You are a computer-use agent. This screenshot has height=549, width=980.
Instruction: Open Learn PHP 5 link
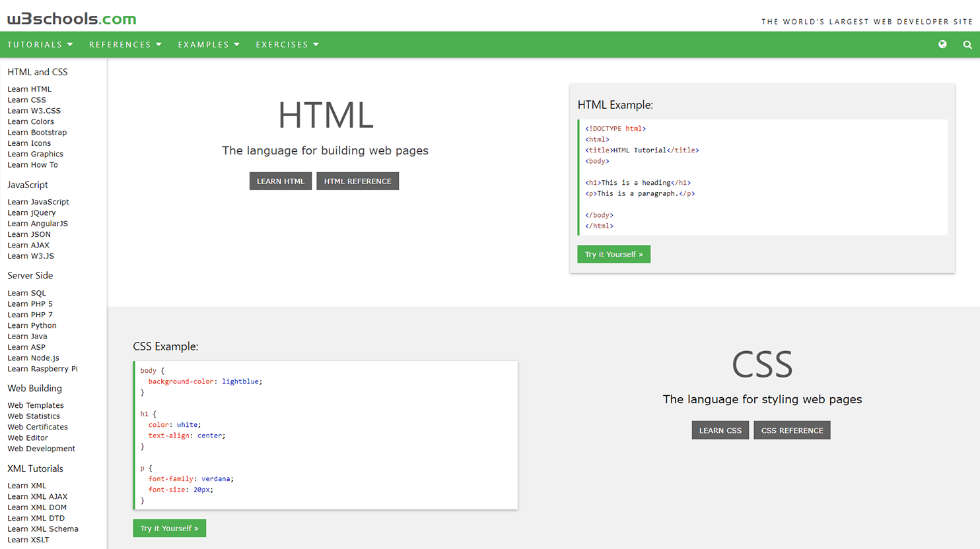[x=30, y=304]
